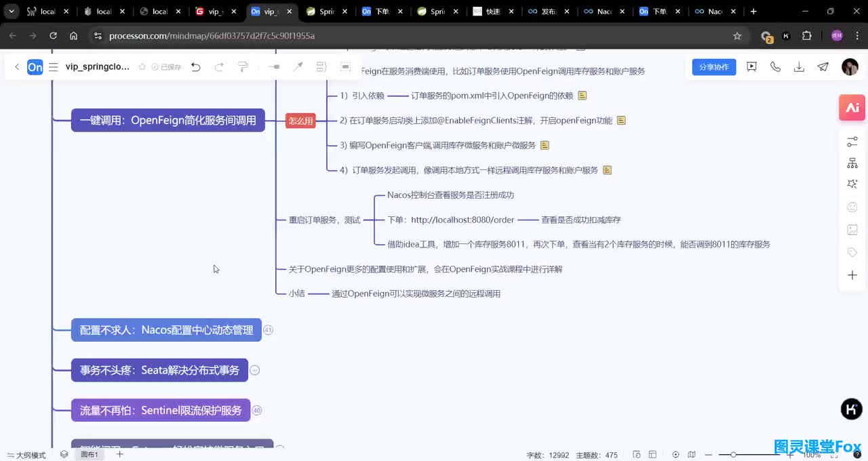Start presentation mode with the play icon

point(751,66)
